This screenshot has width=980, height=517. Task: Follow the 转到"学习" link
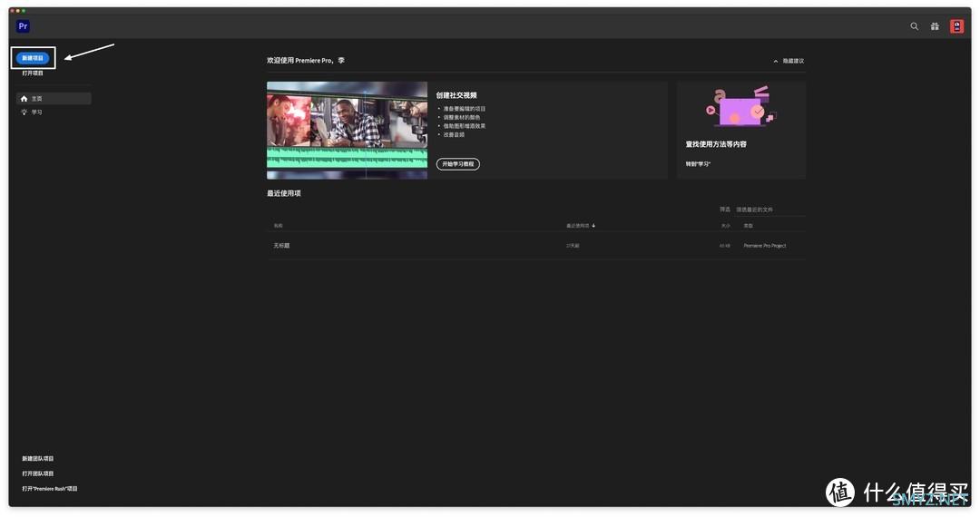698,164
